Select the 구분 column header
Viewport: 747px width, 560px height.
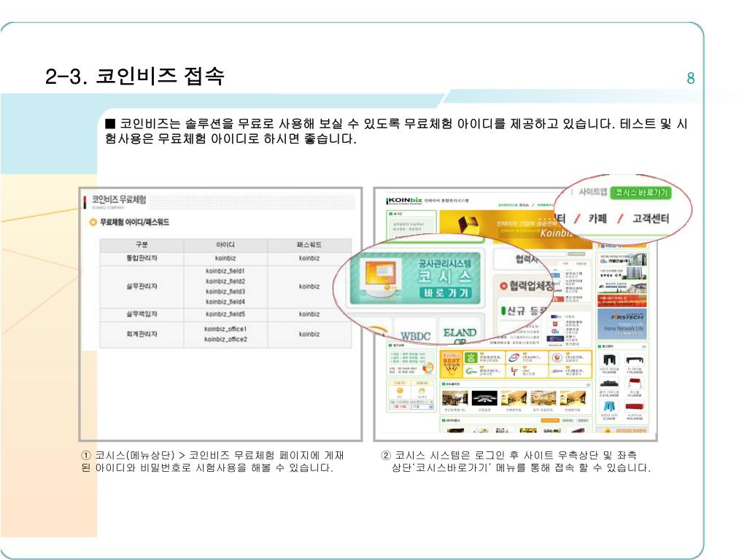[x=142, y=245]
